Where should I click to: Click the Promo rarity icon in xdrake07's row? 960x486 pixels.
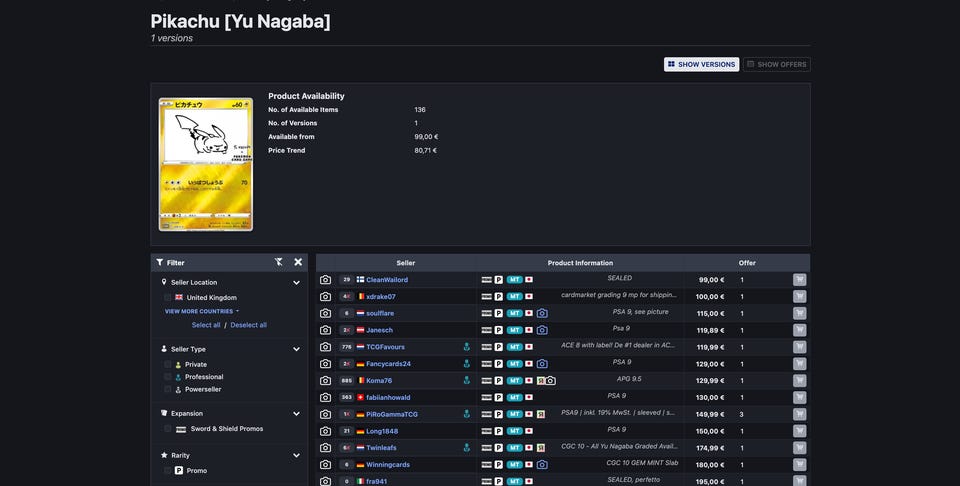[x=499, y=297]
